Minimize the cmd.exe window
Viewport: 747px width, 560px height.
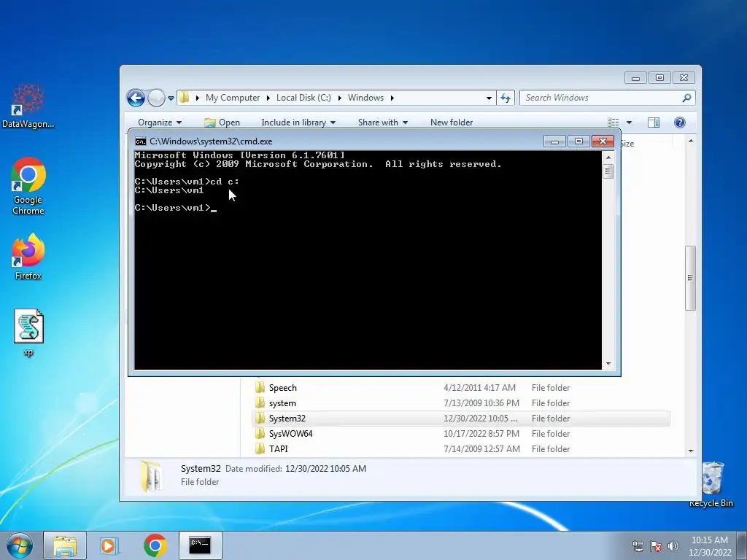(554, 141)
